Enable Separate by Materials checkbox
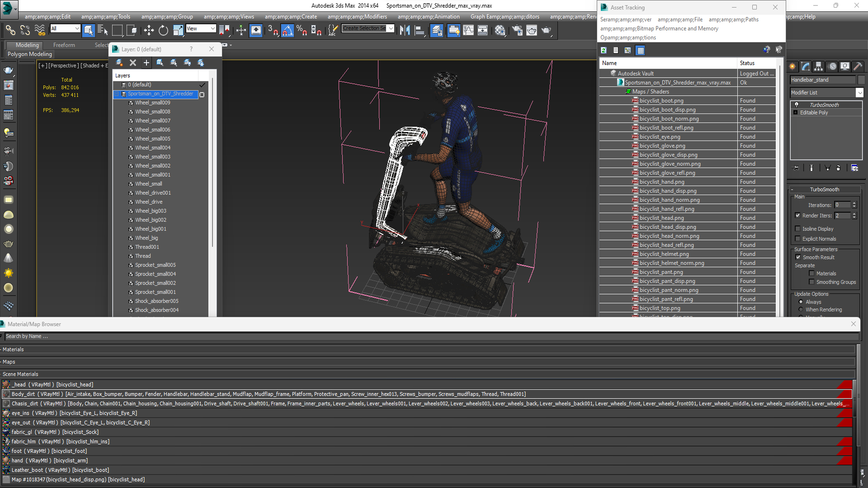 tap(811, 273)
